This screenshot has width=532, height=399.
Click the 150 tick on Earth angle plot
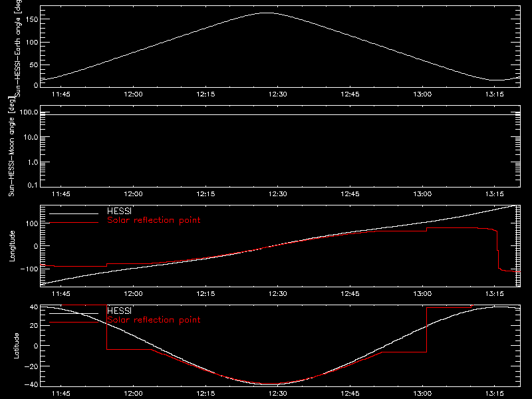[x=33, y=19]
